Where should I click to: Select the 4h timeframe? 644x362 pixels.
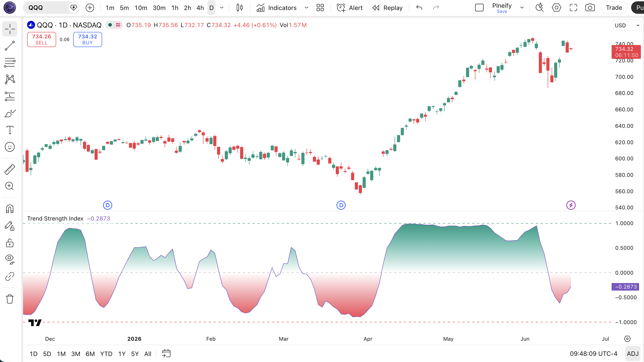[200, 8]
